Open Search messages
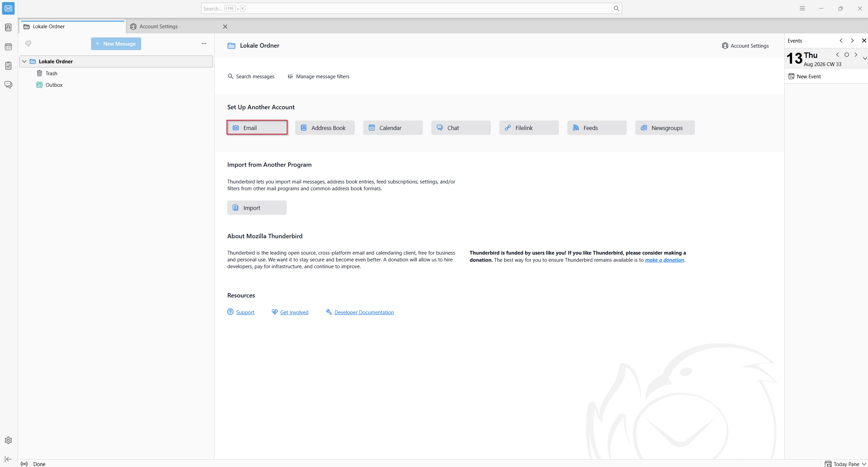Image resolution: width=868 pixels, height=467 pixels. 251,76
